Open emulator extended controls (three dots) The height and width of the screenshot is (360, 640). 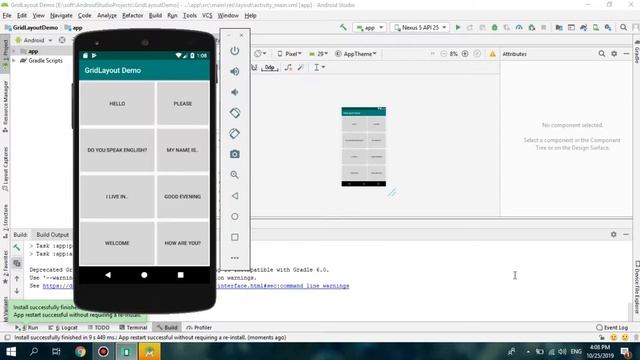235,258
